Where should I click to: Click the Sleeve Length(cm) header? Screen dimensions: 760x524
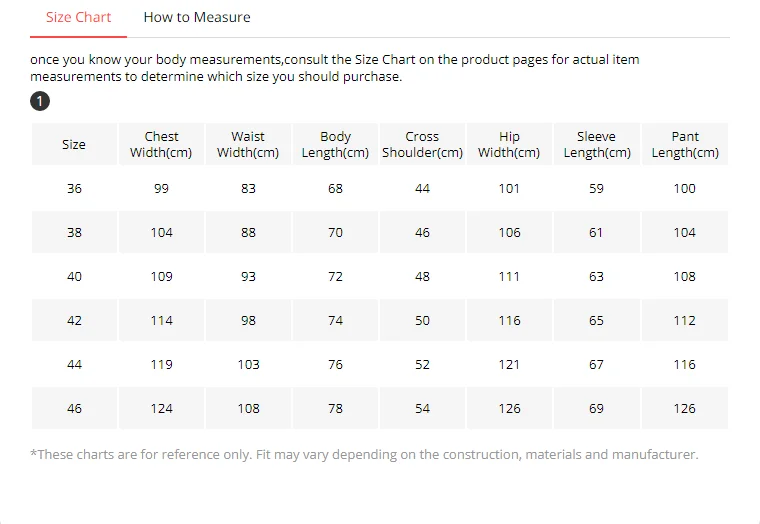(x=596, y=145)
